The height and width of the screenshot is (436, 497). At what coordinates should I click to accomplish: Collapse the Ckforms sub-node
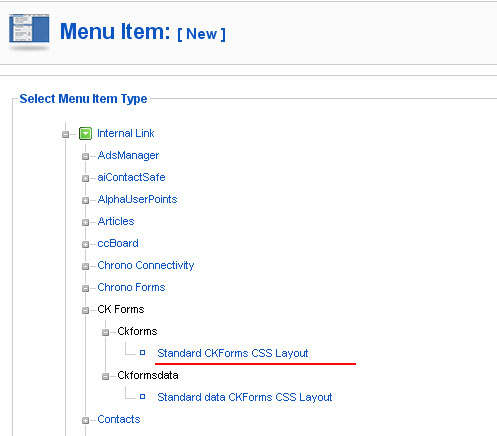pos(105,332)
